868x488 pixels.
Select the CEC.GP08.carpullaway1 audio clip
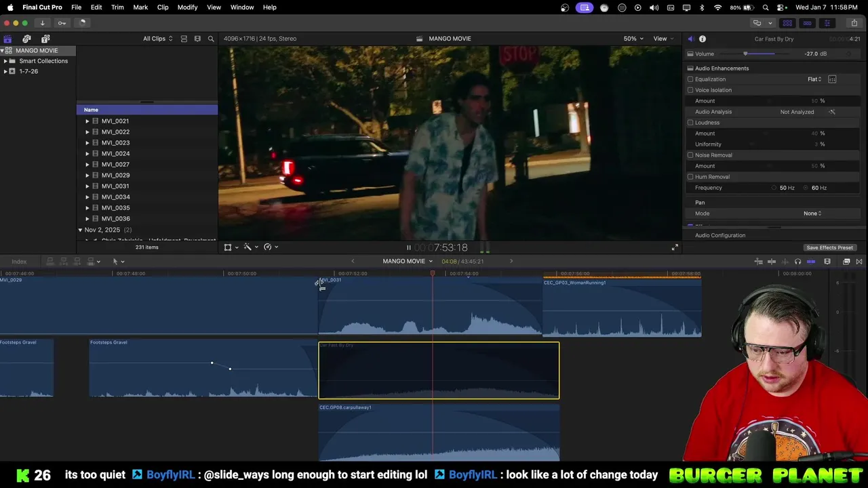pos(439,432)
